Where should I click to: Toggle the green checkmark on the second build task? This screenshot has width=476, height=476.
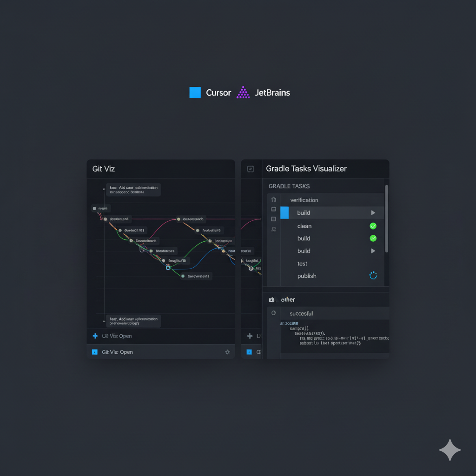click(x=373, y=238)
